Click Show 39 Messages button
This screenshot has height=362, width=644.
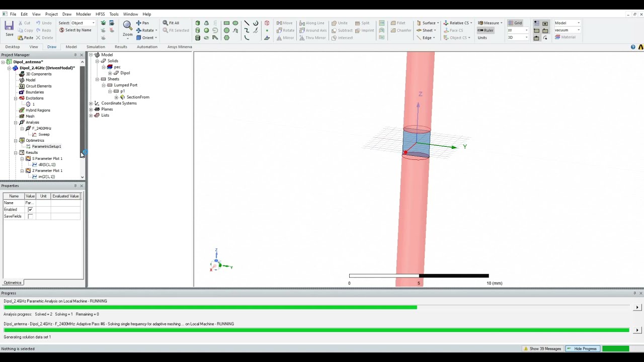(x=542, y=348)
